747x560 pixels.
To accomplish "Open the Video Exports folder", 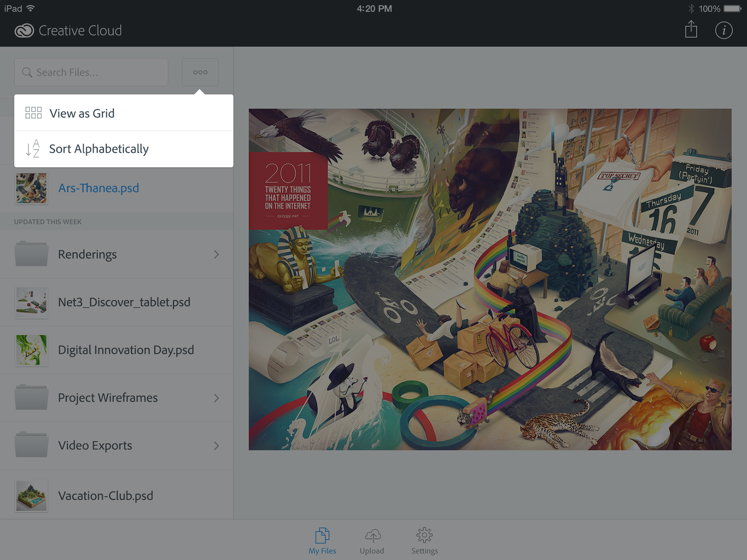I will point(117,446).
